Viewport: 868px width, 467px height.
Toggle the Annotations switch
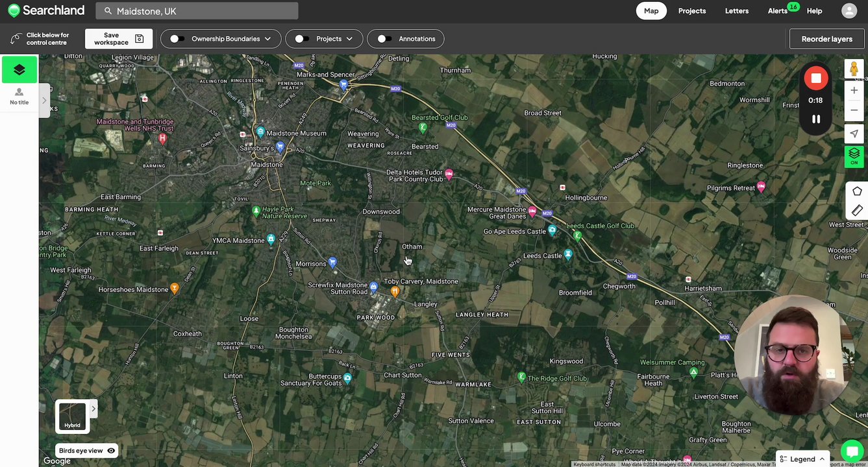click(384, 39)
